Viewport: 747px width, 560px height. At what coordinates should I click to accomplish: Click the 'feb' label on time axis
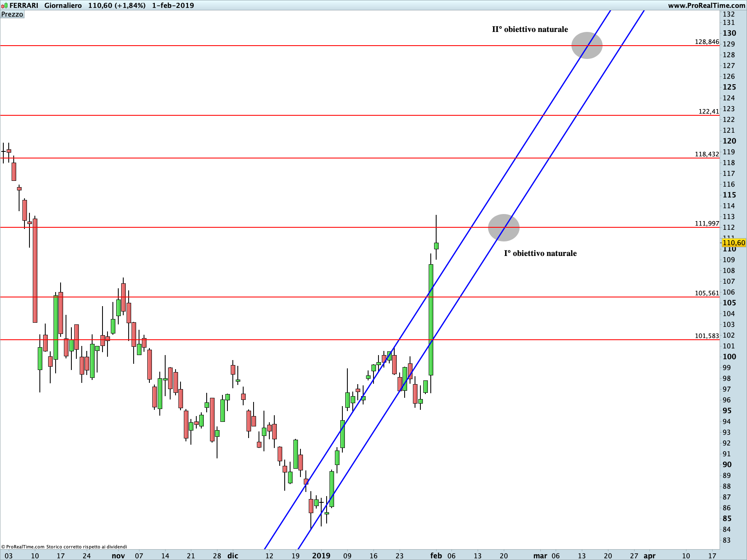(x=436, y=556)
